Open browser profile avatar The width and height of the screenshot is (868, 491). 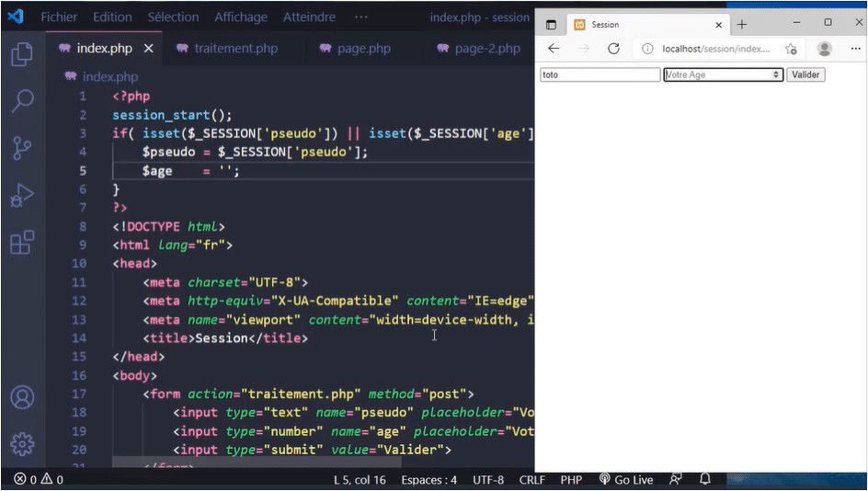click(x=824, y=49)
